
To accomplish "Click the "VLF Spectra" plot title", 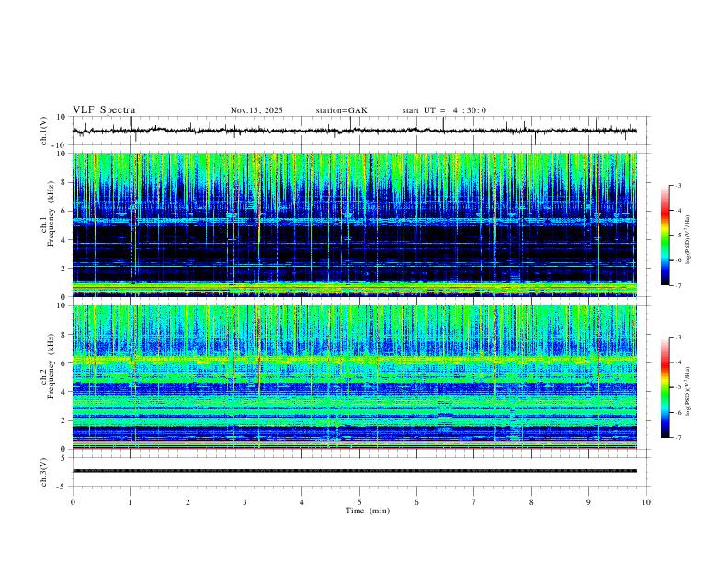I will pos(104,110).
